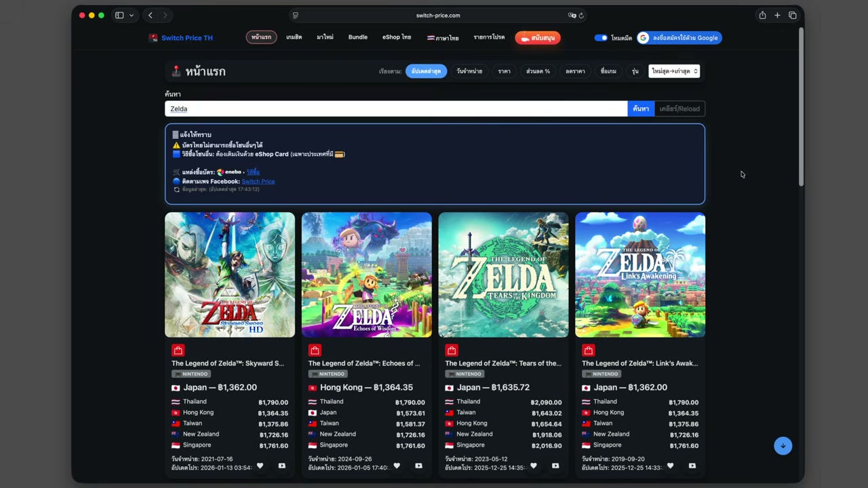The image size is (868, 488).
Task: Sort by ส่วนลด % pill
Action: point(538,71)
